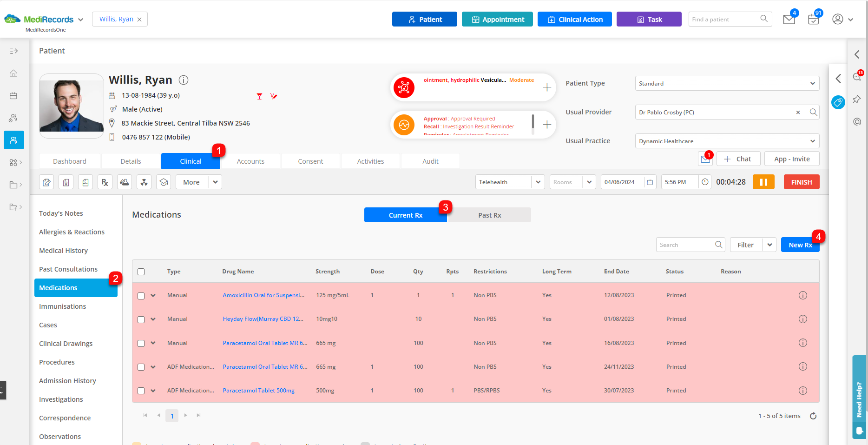Pause the consultation timer
Viewport: 868px width, 445px height.
763,182
